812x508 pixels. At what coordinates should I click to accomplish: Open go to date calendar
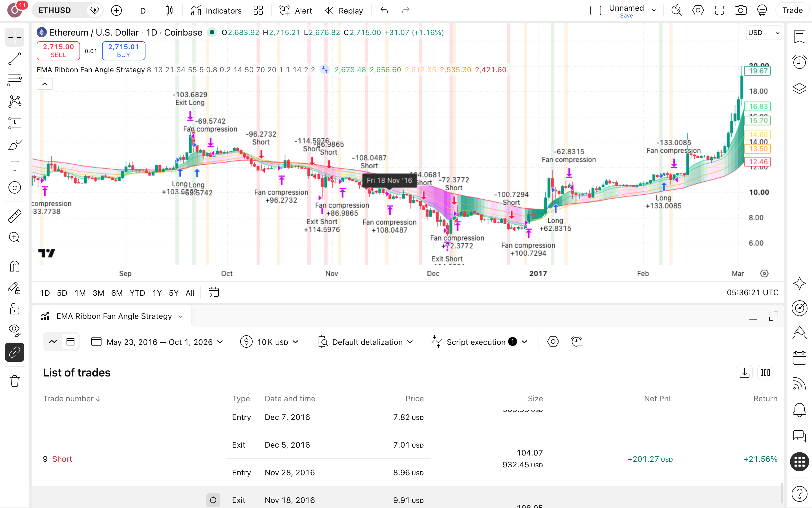click(x=213, y=292)
